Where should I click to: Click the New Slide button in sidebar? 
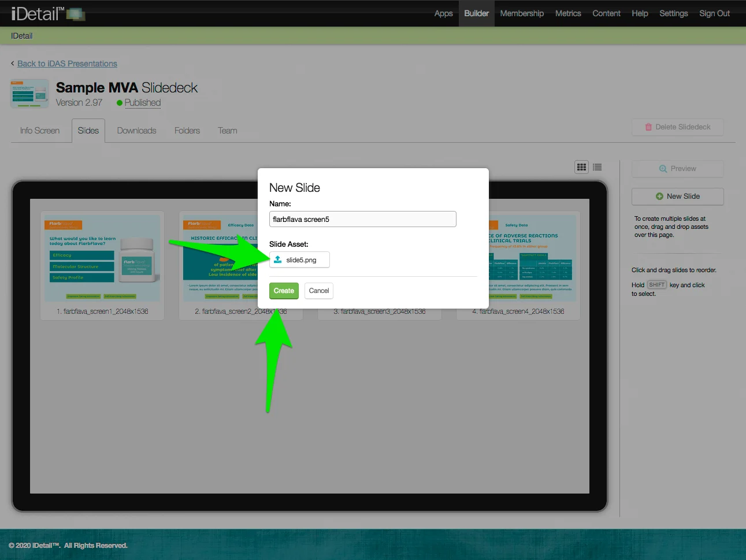[x=678, y=196]
